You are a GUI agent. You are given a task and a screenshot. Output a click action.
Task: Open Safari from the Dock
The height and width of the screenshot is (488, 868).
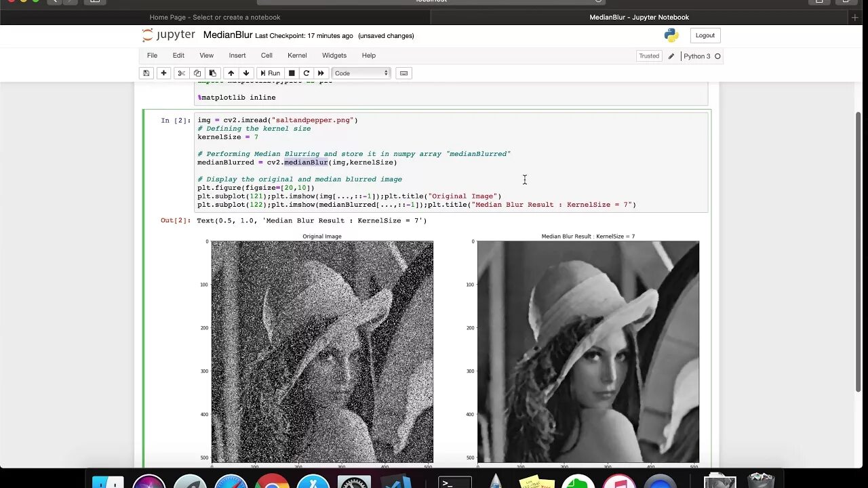[231, 481]
